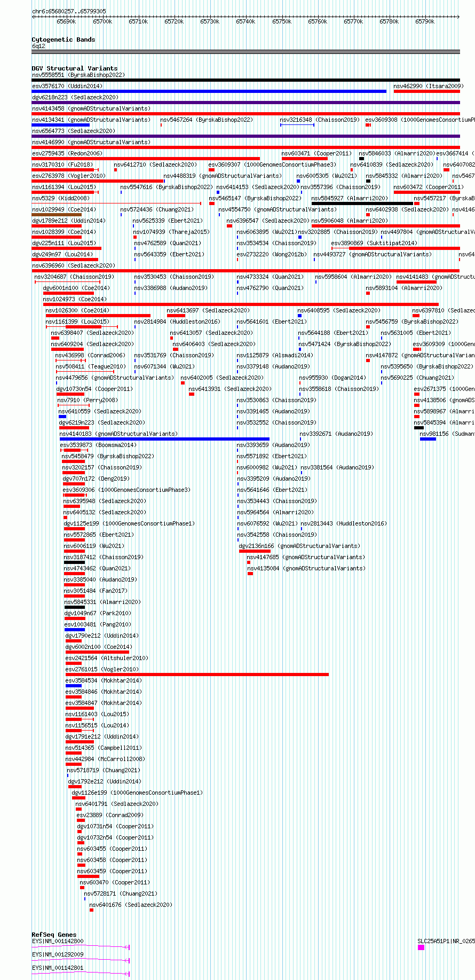Click the 65690k ruler tick label
Screen dimensions: 475x980
tap(66, 21)
